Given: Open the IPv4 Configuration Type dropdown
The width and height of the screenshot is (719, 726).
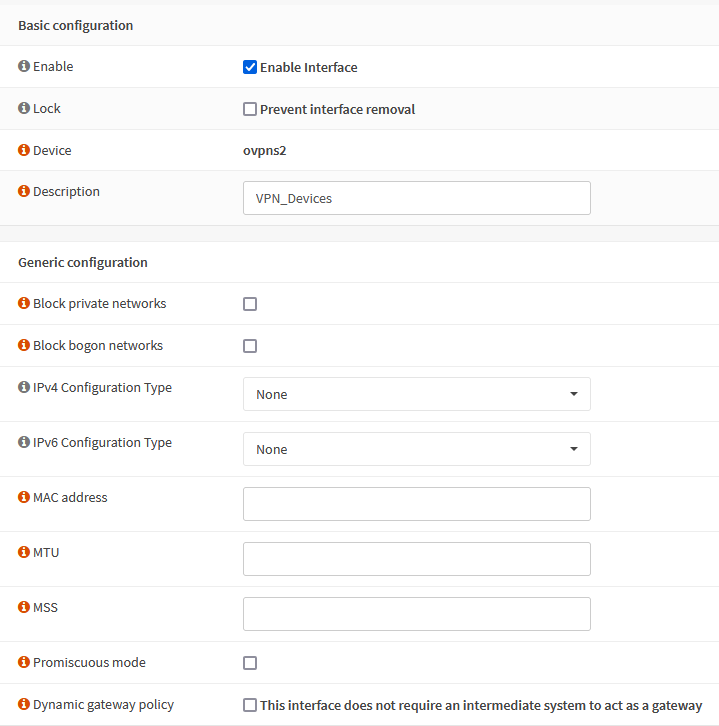Looking at the screenshot, I should [417, 394].
